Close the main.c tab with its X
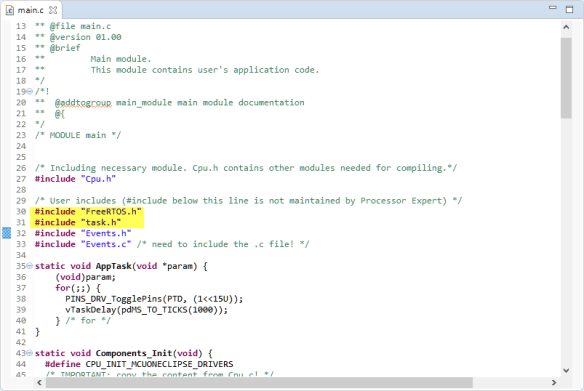 pos(53,10)
